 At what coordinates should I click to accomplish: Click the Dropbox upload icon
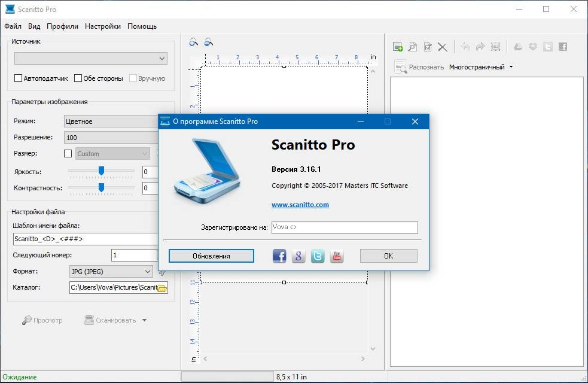533,47
